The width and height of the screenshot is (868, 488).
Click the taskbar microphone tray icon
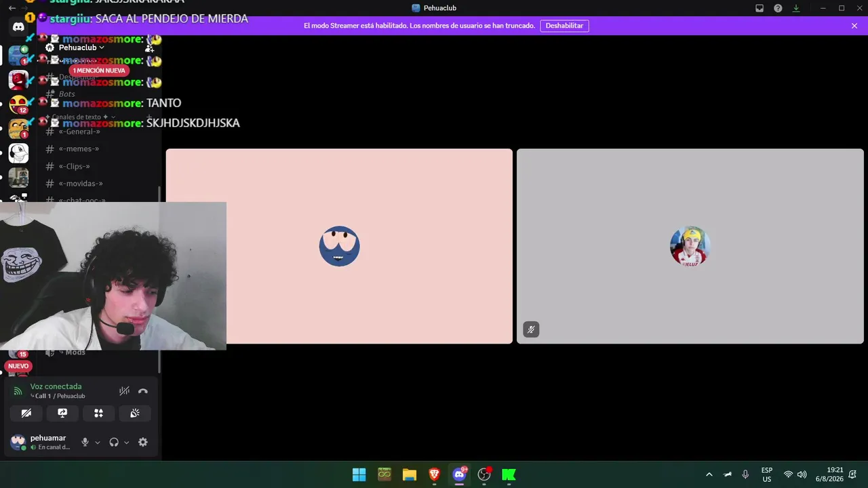click(745, 474)
